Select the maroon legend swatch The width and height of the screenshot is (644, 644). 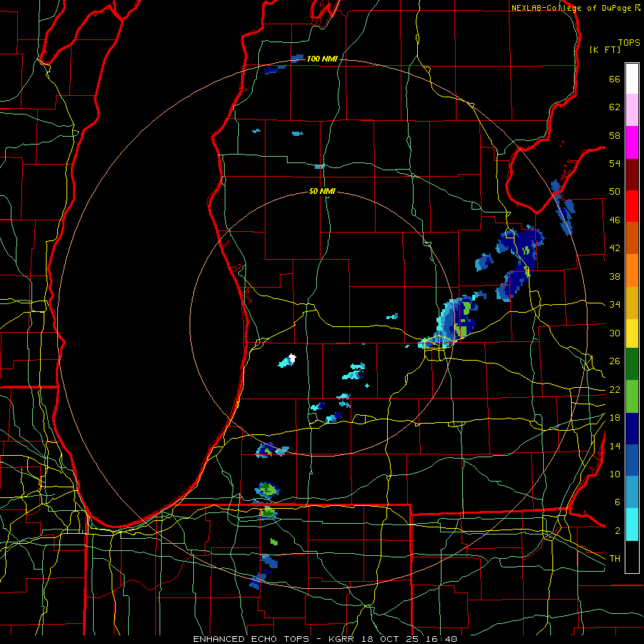click(x=632, y=174)
